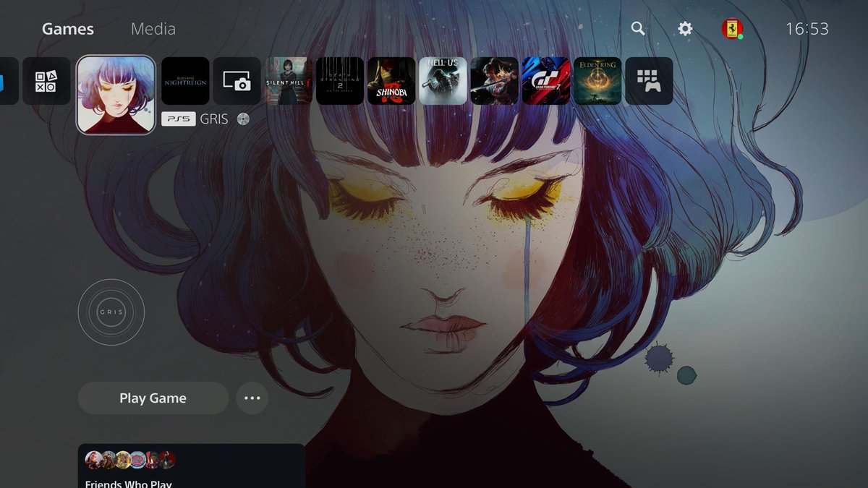Select the samurai game tile before Gran Turismo
The height and width of the screenshot is (488, 868).
coord(495,81)
